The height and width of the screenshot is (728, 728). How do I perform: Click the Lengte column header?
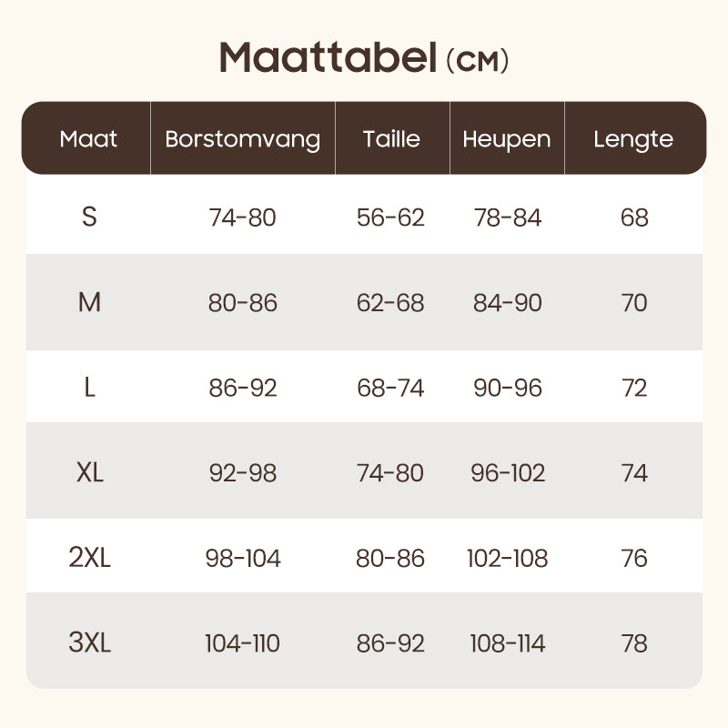[x=633, y=139]
